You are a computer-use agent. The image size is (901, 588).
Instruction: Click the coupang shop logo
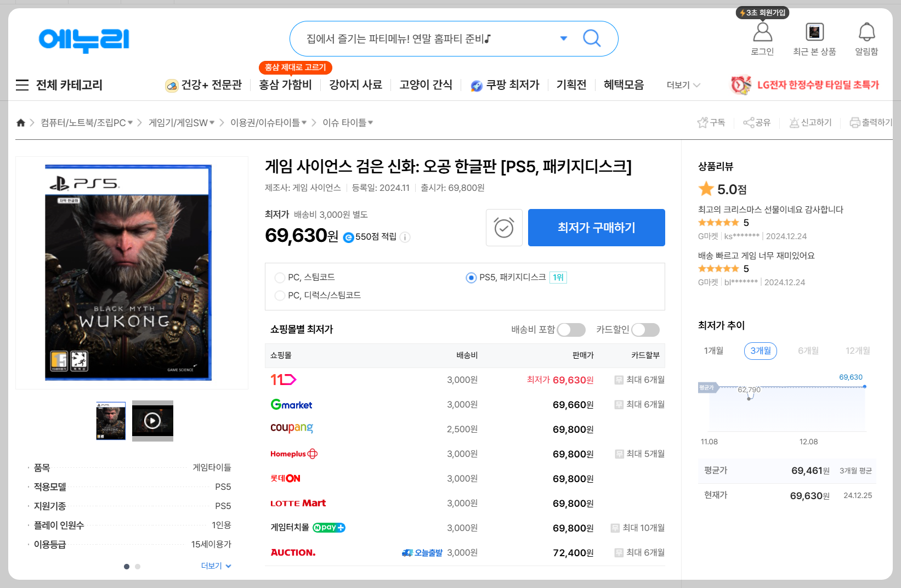pyautogui.click(x=292, y=428)
